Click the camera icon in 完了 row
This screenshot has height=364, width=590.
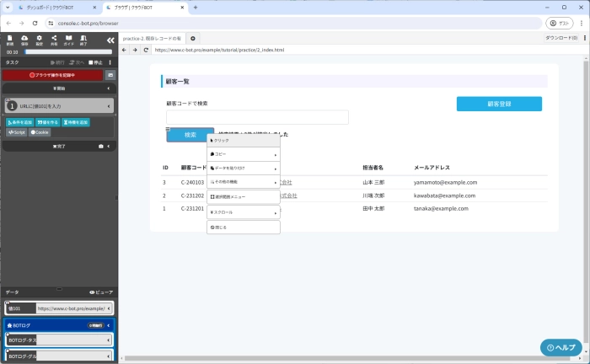tap(101, 146)
